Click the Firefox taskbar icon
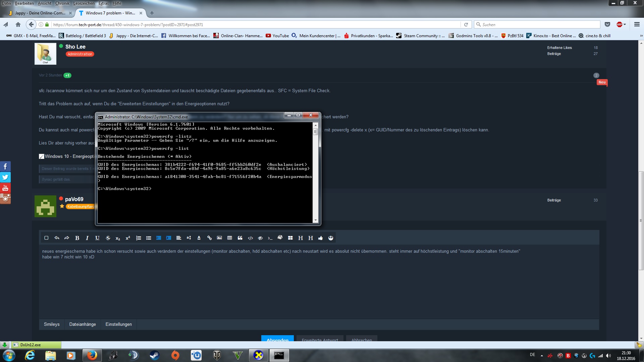The width and height of the screenshot is (644, 362). (92, 355)
